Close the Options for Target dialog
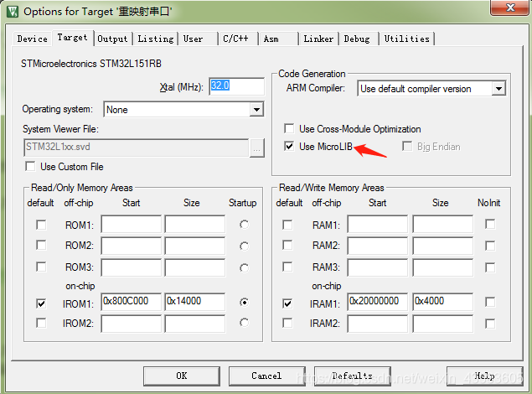Screen dimensions: 532x394 [510, 8]
